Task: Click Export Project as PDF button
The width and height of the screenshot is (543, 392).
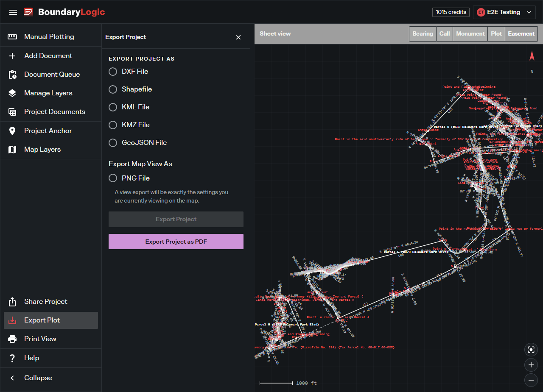Action: tap(176, 242)
